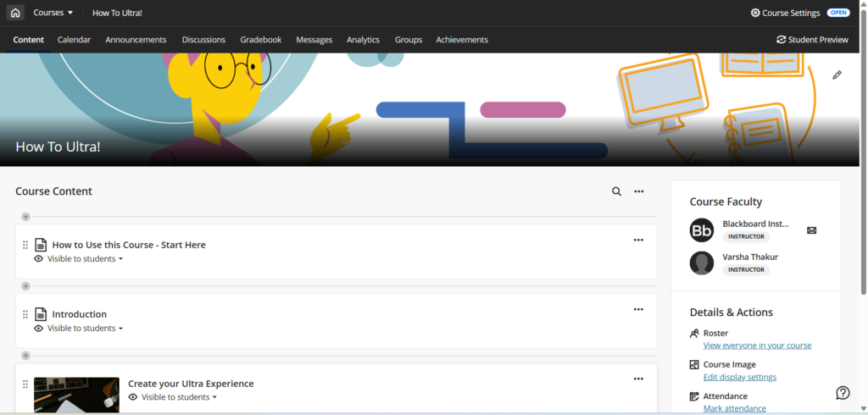Screen dimensions: 868x415
Task: Click scrollbar down arrow
Action: tap(864, 409)
